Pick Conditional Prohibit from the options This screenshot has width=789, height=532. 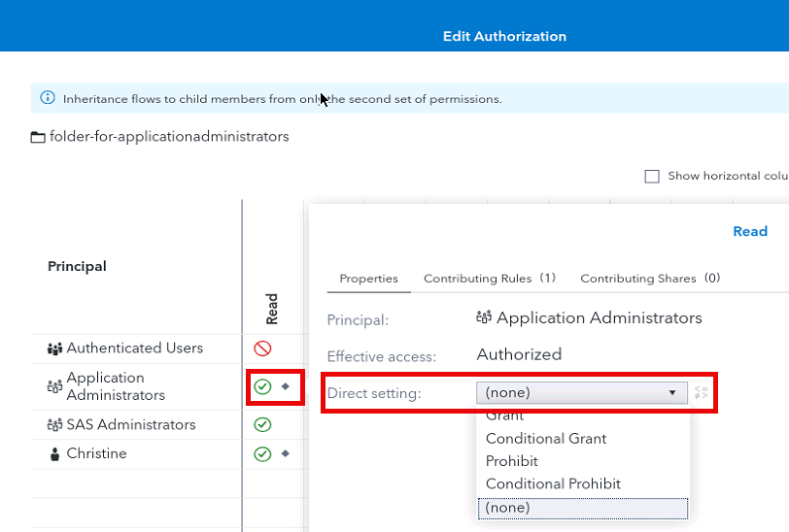pos(553,483)
